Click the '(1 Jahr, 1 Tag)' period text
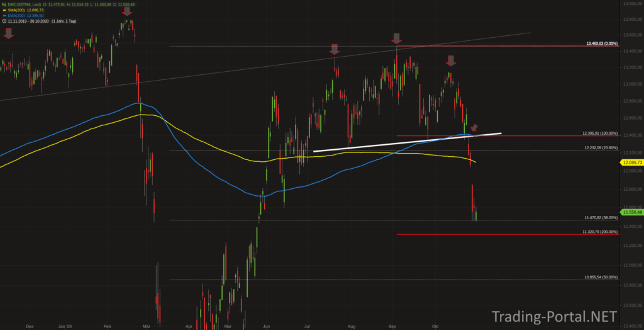The width and height of the screenshot is (644, 330). [x=64, y=21]
